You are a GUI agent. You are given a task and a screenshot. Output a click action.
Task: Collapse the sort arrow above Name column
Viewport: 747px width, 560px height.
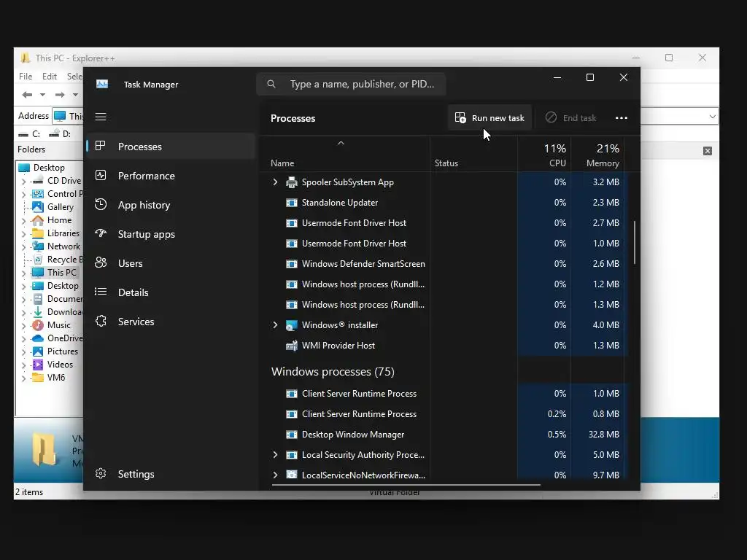pos(341,143)
